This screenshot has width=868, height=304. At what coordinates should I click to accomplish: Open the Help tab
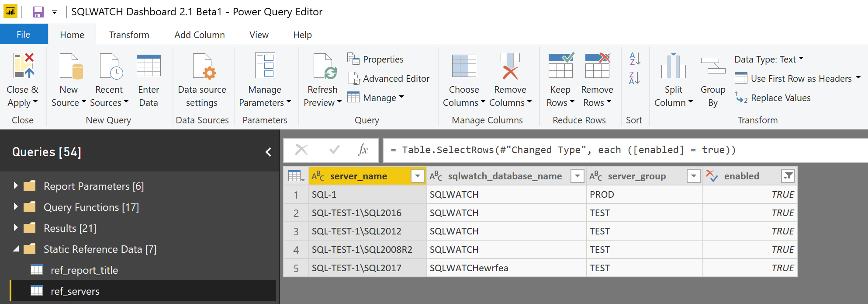coord(302,35)
